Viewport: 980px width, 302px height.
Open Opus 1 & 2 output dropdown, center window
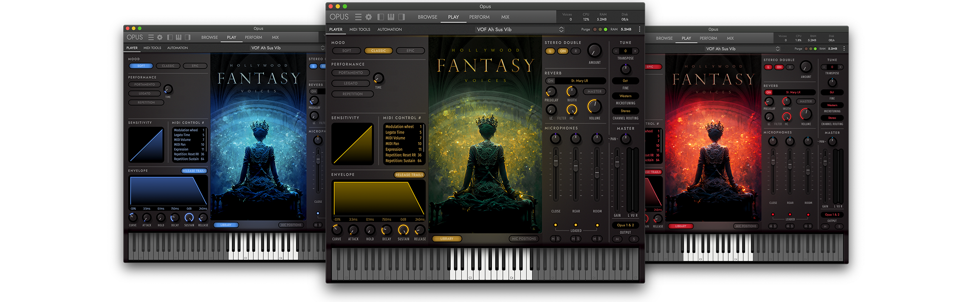point(625,225)
